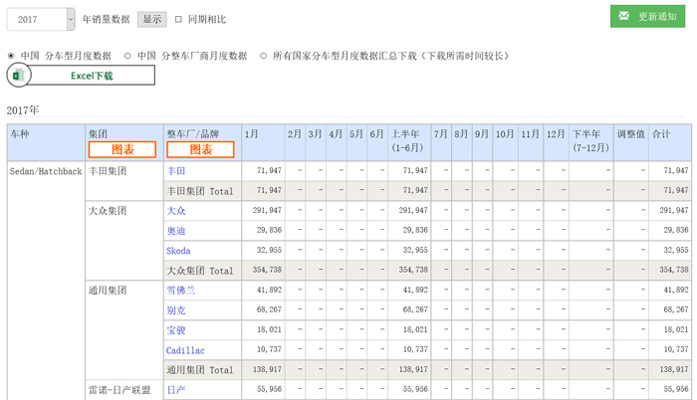Screen dimensions: 697x400
Task: Click 68,267 in the 1月 column
Action: [x=269, y=309]
